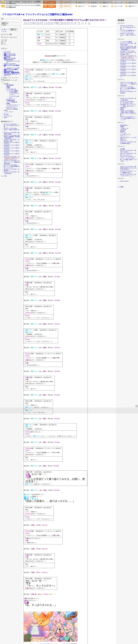Open バトロイニュースヘッドライン link

14,94
